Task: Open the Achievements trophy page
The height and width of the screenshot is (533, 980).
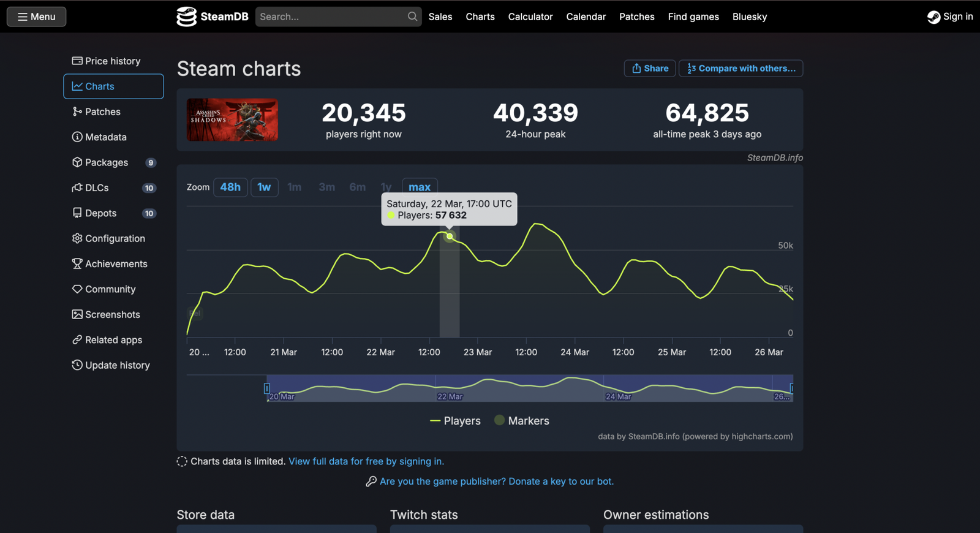Action: tap(116, 264)
